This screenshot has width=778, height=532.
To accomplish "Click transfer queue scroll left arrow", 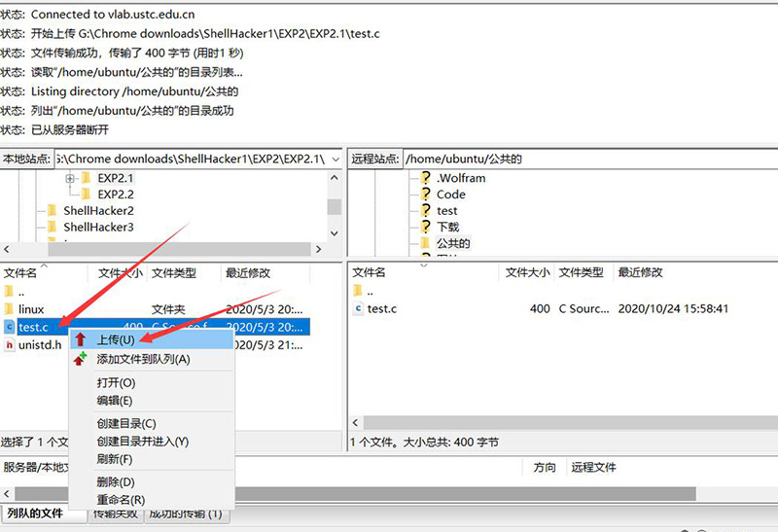I will point(7,494).
